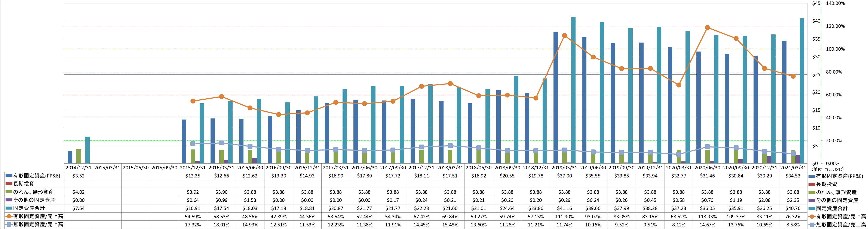Click the $16.91 total cell

[x=193, y=208]
